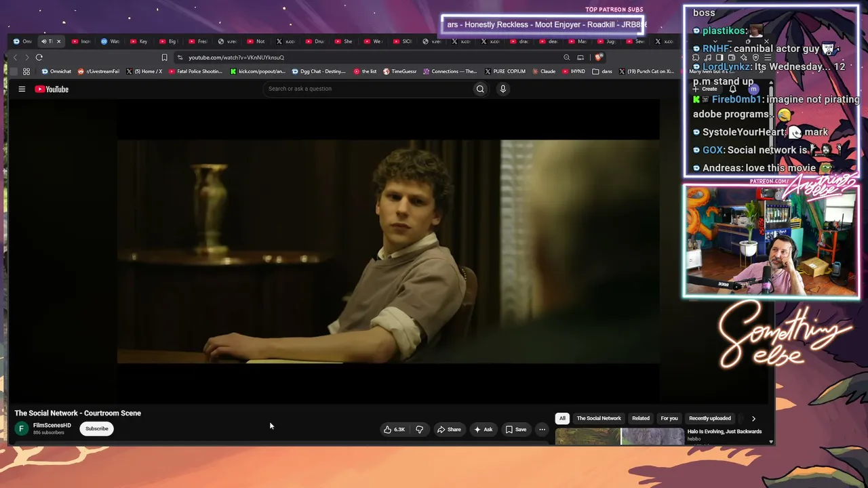Start voice search with microphone icon

pyautogui.click(x=502, y=89)
